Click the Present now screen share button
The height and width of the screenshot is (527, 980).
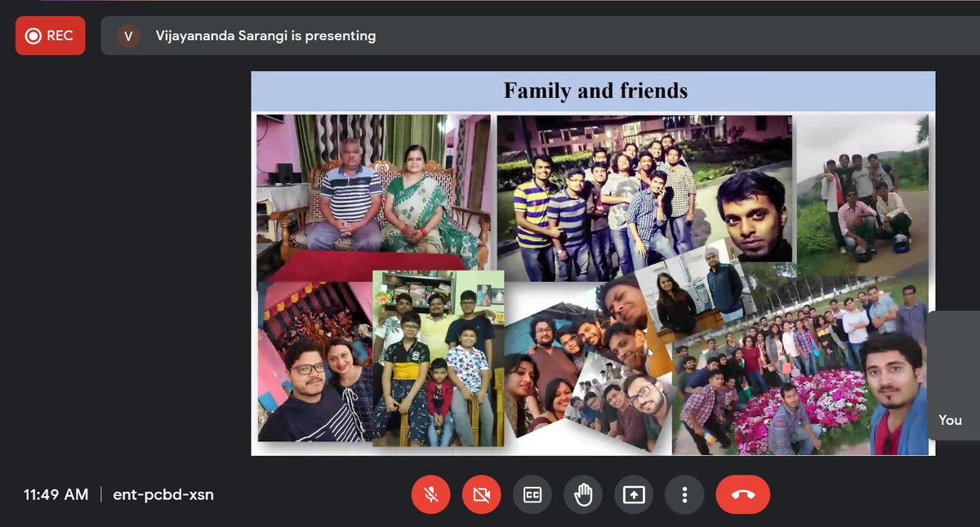click(x=634, y=494)
